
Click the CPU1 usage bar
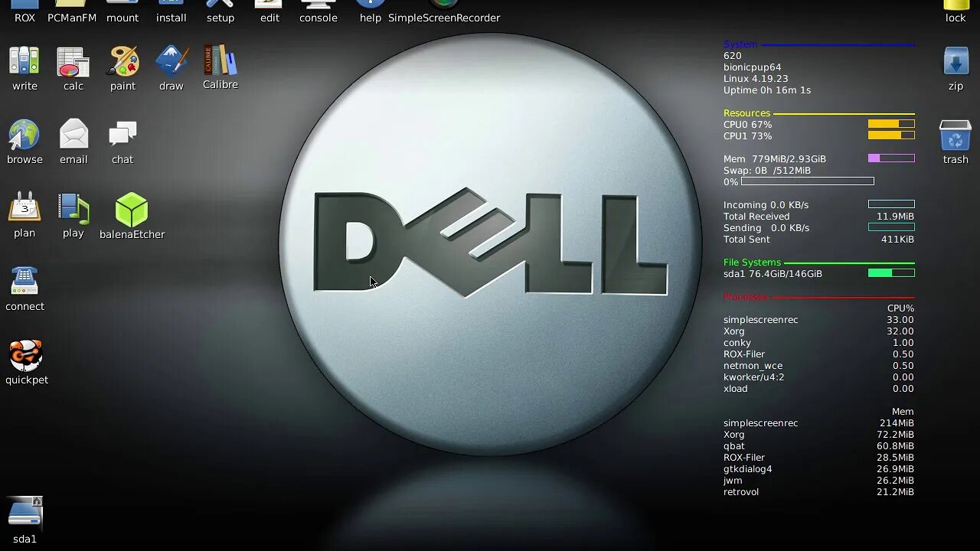tap(891, 135)
